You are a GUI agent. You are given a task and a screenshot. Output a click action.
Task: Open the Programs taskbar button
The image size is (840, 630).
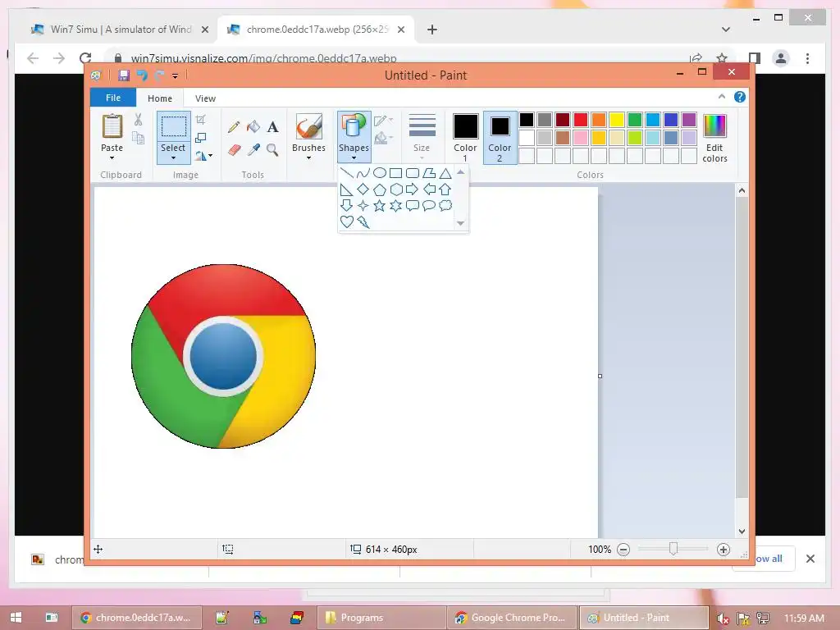381,618
